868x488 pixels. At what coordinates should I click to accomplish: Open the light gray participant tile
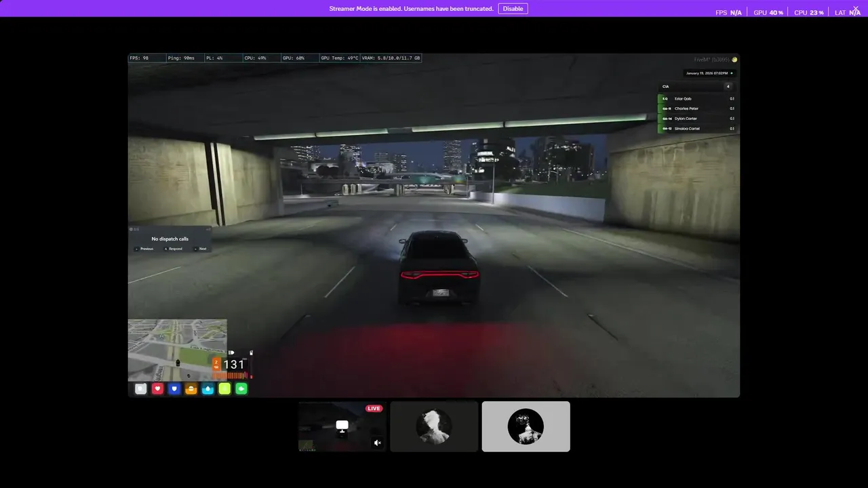[x=526, y=426]
